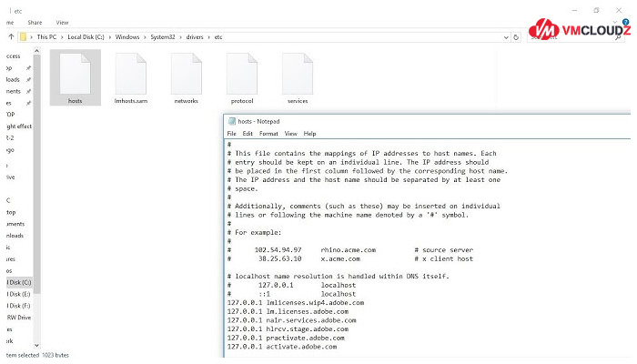
Task: Expand chevron after Windows breadcrumb
Action: (145, 37)
